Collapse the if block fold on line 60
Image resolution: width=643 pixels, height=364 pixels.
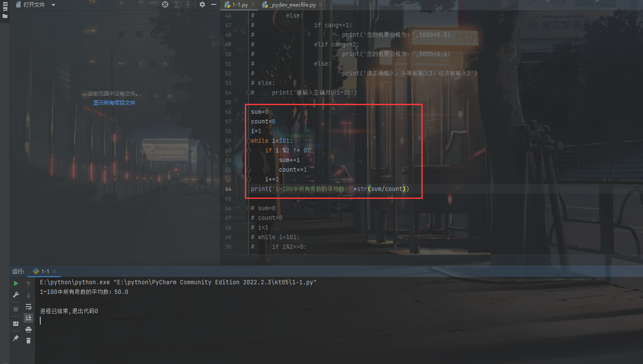coord(248,151)
